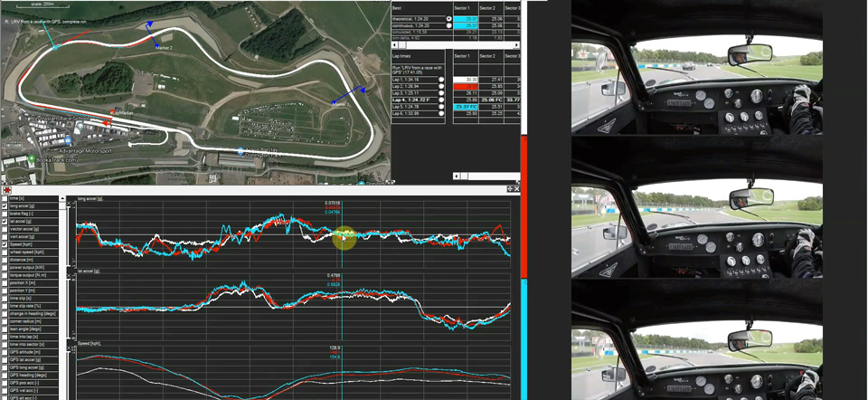The image size is (868, 400).
Task: Enable the vector accel [g] checkbox
Action: tap(5, 229)
